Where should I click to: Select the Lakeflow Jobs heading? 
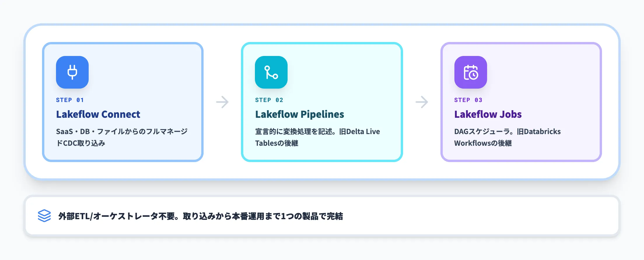click(x=488, y=114)
